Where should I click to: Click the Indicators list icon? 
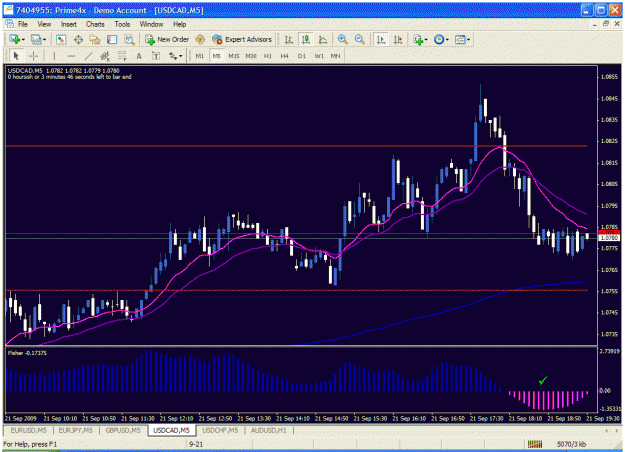pyautogui.click(x=418, y=39)
